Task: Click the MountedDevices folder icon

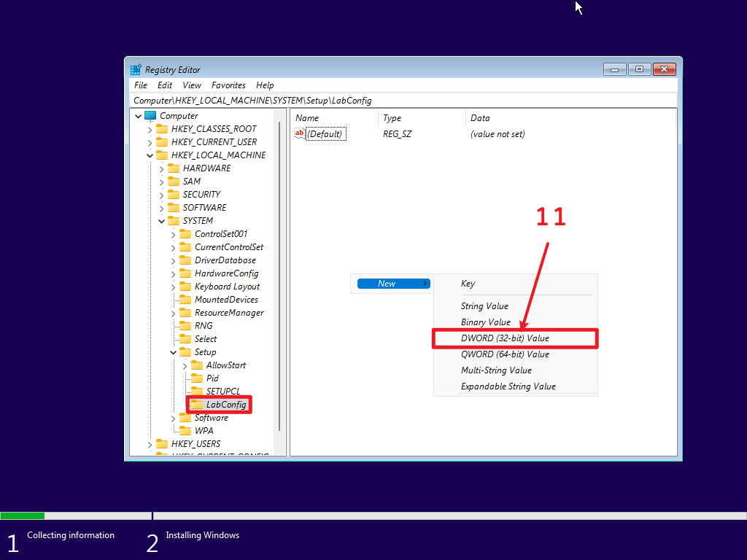Action: coord(185,300)
